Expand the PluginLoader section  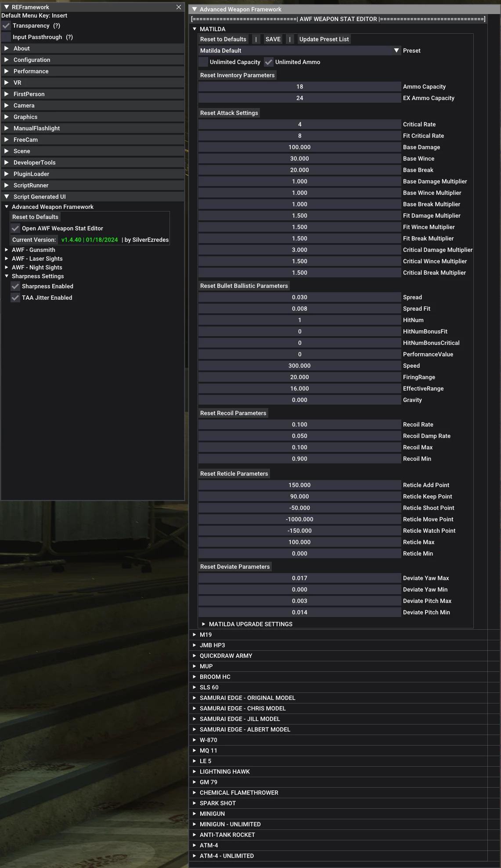pos(93,174)
